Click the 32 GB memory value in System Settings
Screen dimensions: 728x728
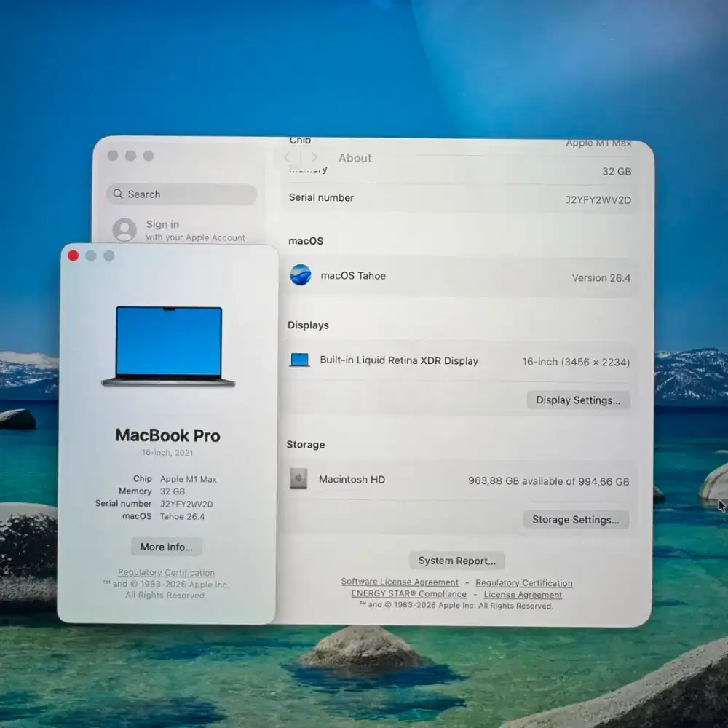(617, 171)
